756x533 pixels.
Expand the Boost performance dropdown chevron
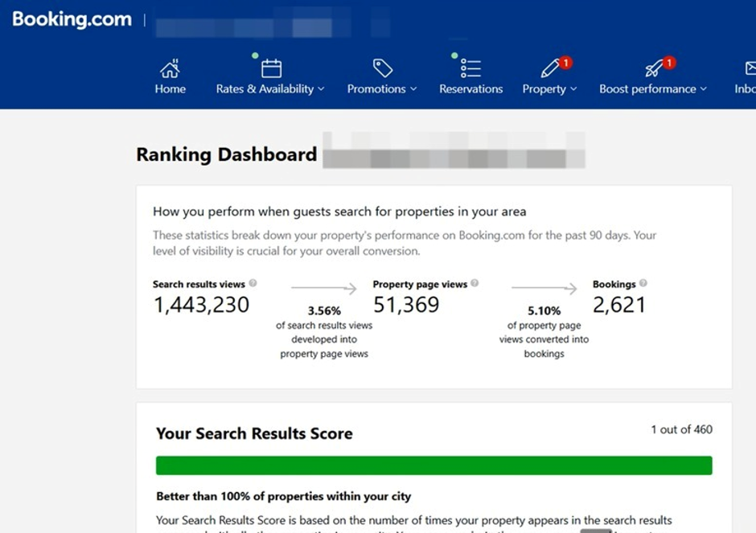click(x=704, y=89)
